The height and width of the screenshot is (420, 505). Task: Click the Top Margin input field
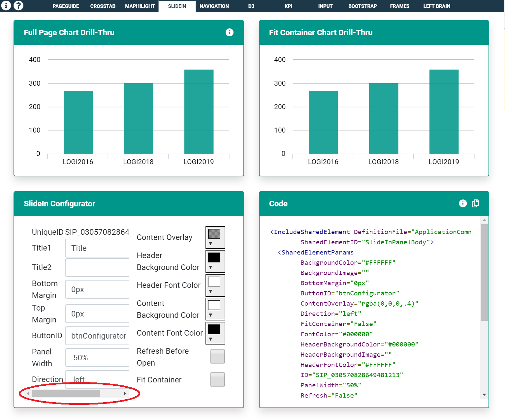97,314
